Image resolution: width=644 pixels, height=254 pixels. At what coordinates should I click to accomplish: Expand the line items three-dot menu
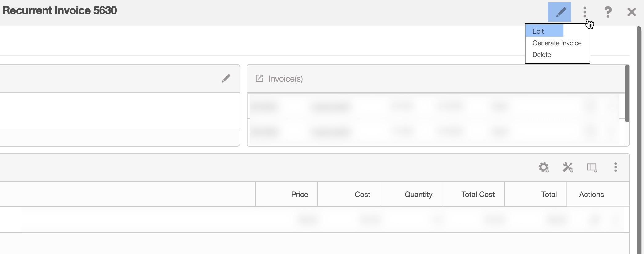coord(615,167)
